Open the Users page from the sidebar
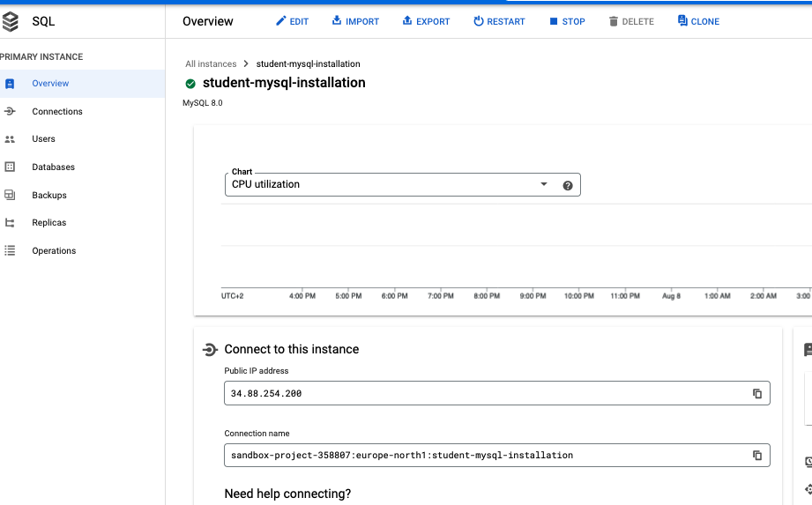 [x=43, y=139]
